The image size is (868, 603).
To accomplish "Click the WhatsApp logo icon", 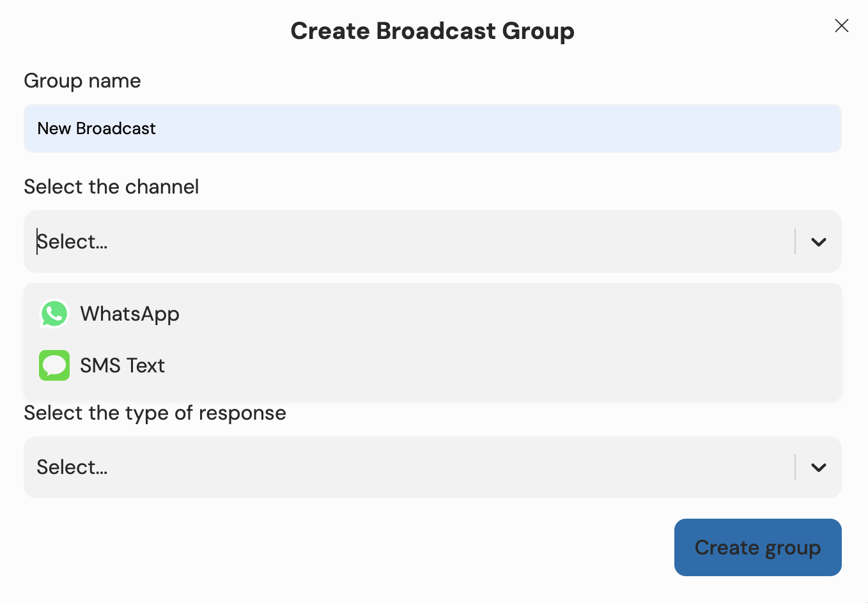I will 54,314.
